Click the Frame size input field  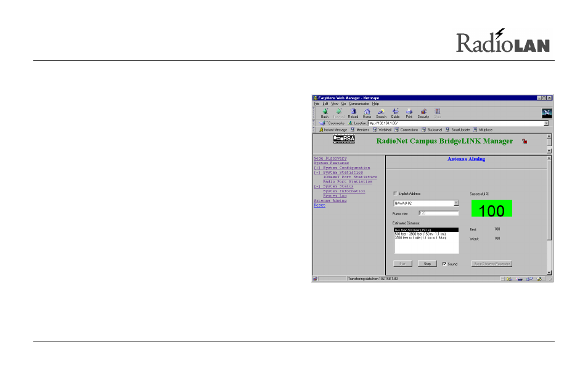click(438, 213)
